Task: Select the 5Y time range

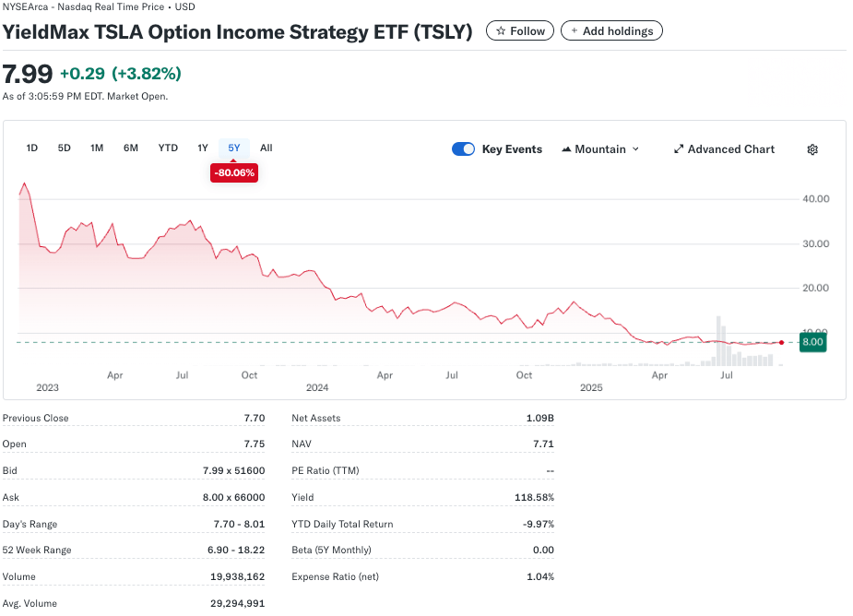Action: pyautogui.click(x=234, y=148)
